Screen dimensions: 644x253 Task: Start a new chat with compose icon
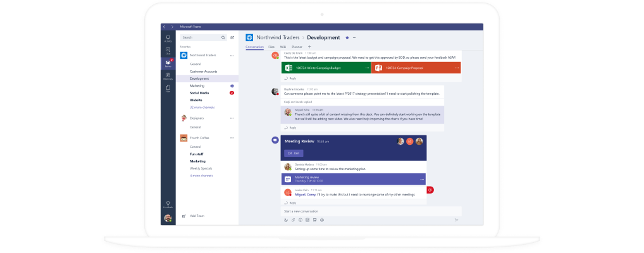tap(232, 37)
